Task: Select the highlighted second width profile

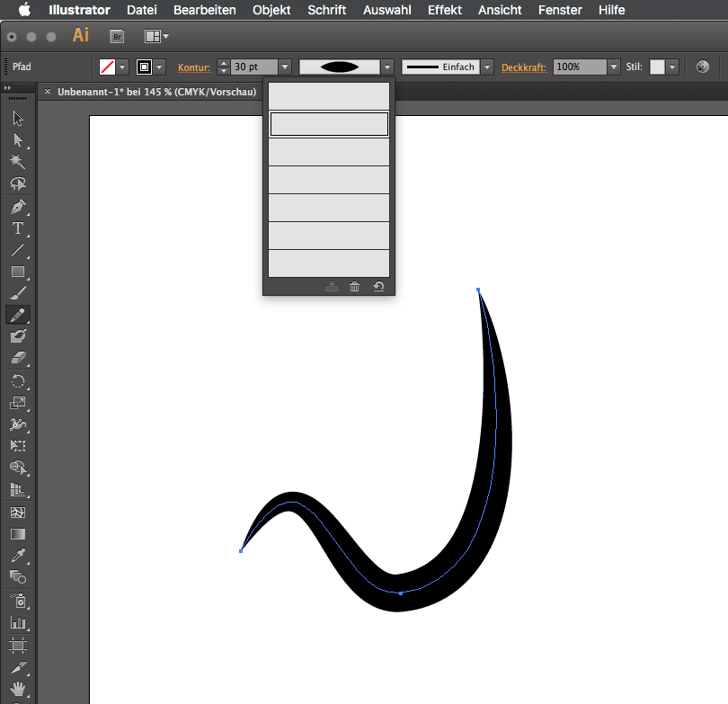Action: (x=329, y=124)
